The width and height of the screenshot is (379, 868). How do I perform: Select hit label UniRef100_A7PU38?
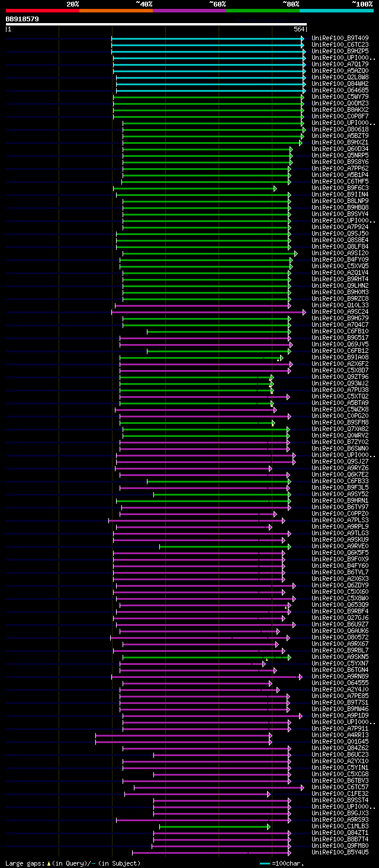[340, 390]
